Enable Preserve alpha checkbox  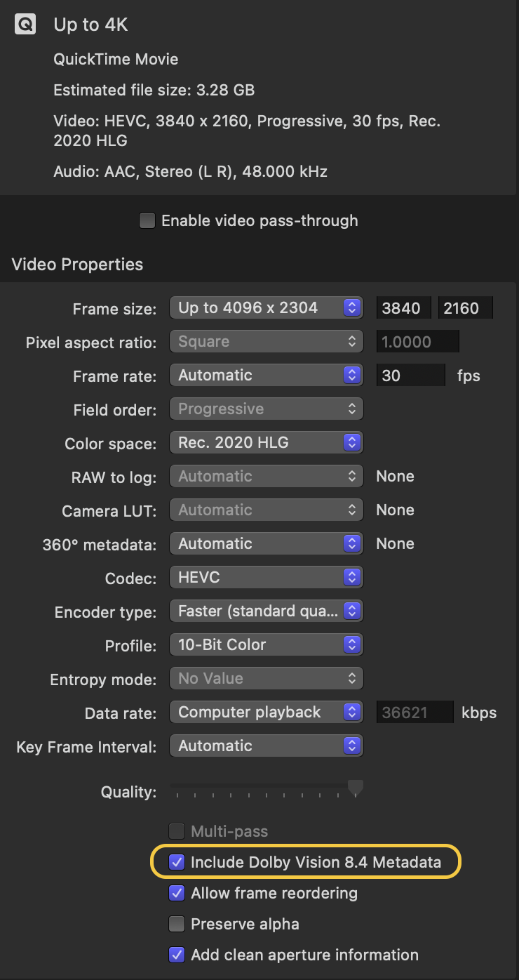(x=177, y=924)
